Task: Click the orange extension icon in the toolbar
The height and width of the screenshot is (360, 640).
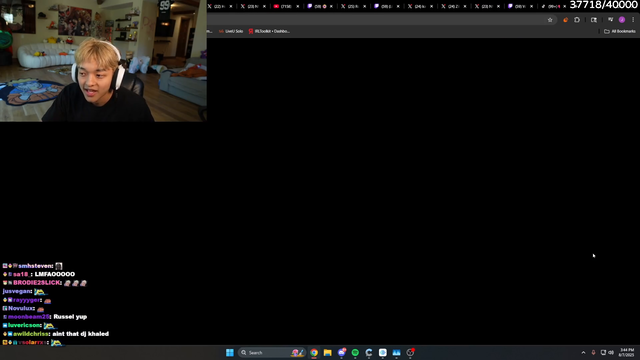Action: [565, 20]
